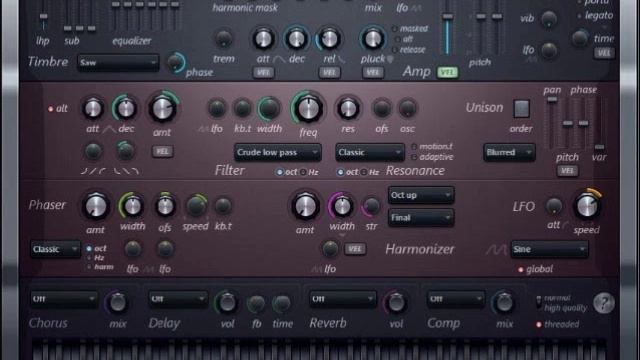Screen dimensions: 640x360
Task: Open the question mark help button
Action: click(604, 303)
